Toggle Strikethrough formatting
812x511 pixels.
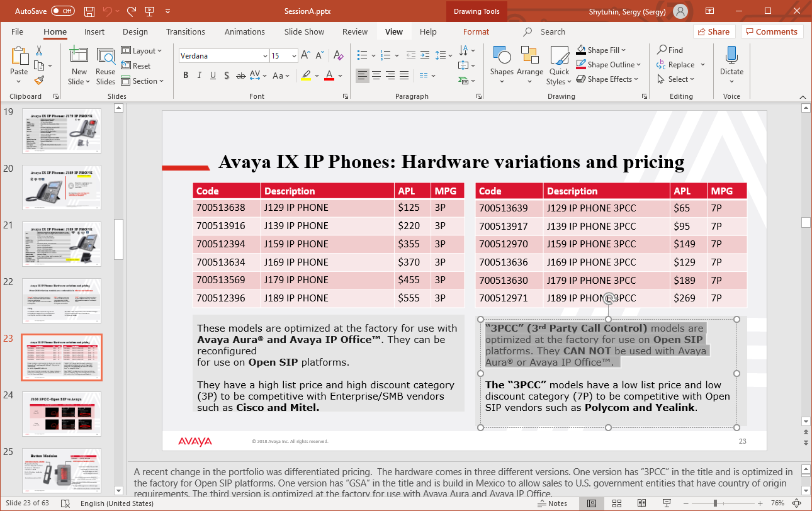(240, 76)
